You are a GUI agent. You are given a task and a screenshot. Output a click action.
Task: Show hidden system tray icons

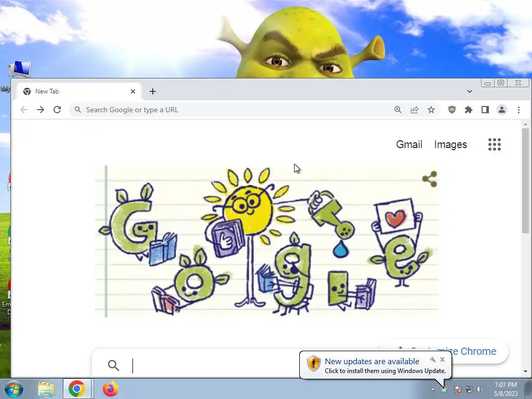coord(432,389)
